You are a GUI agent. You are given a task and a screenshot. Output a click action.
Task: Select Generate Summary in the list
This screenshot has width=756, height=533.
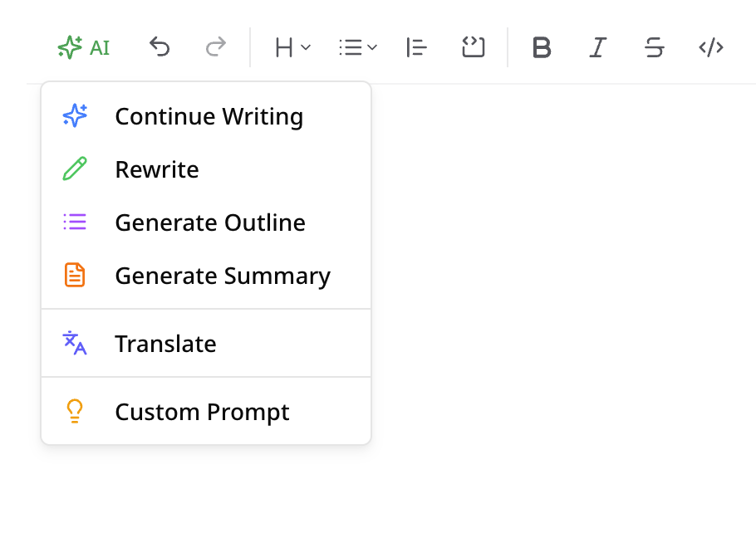point(223,275)
